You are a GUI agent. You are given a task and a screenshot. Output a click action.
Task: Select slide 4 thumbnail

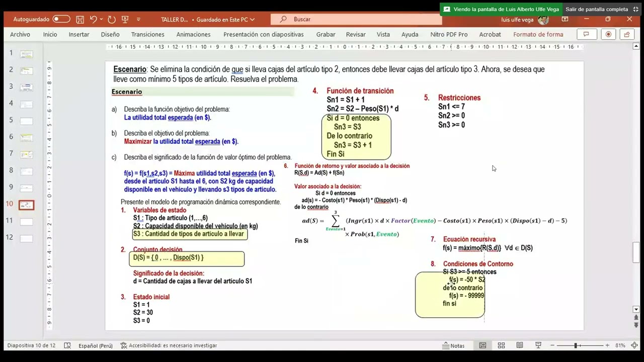tap(26, 104)
